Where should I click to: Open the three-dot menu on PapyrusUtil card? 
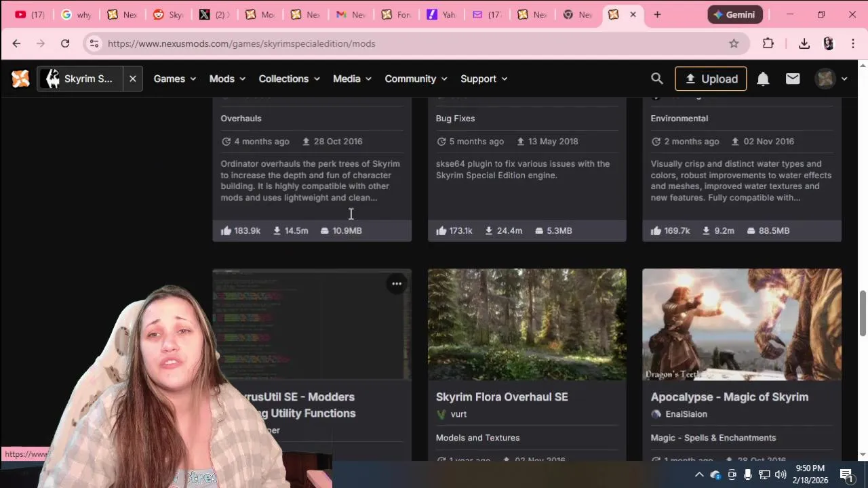[x=397, y=284]
